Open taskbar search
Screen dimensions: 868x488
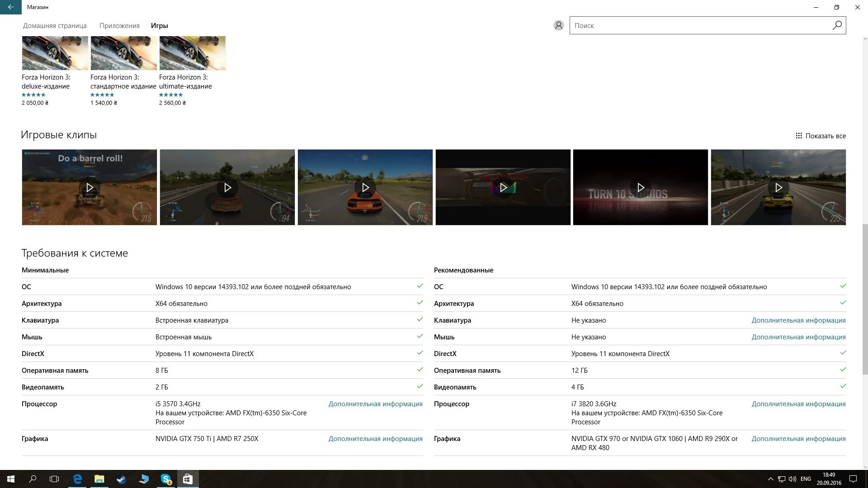[33, 479]
